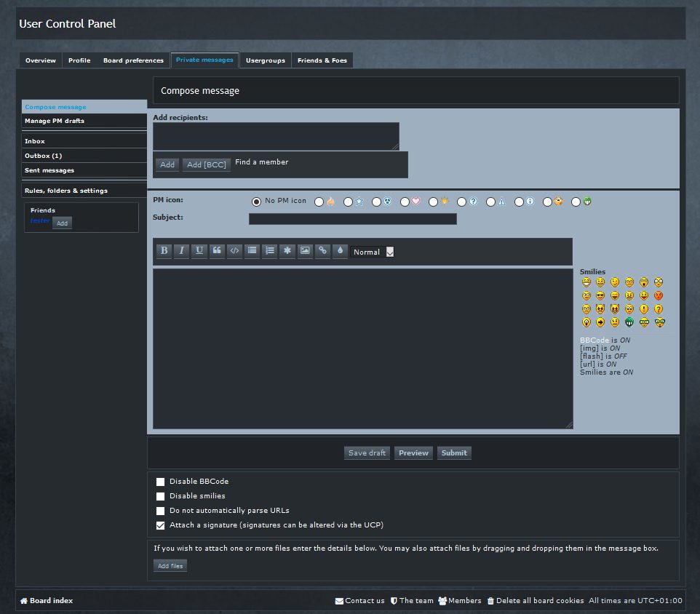Click the underline formatting button
Image resolution: width=700 pixels, height=614 pixels.
pyautogui.click(x=199, y=251)
